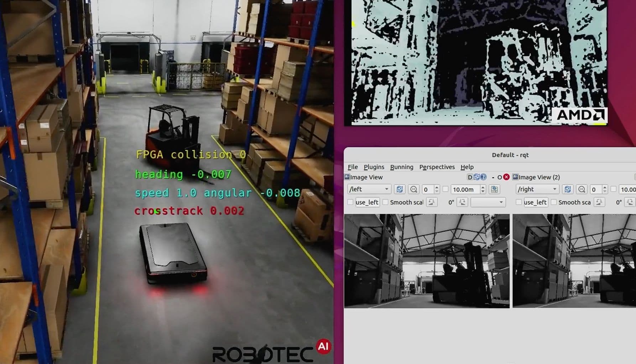Save the /left image as file
This screenshot has height=364, width=636.
(x=494, y=189)
